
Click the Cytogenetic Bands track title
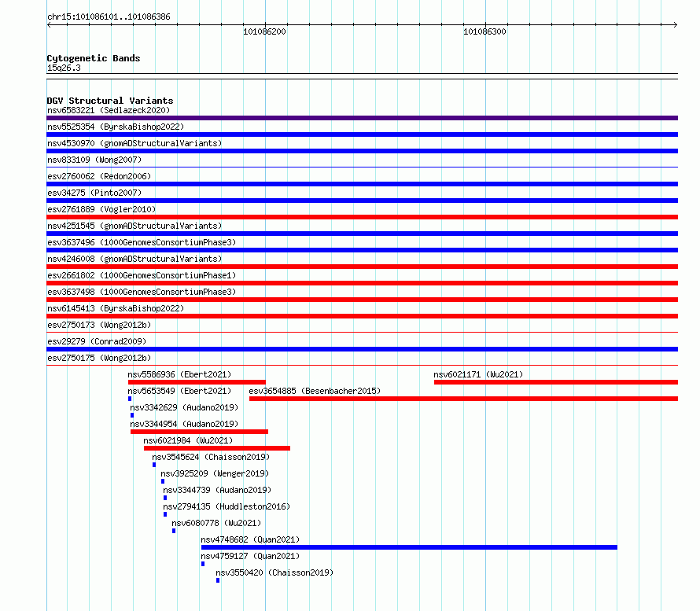pos(94,58)
